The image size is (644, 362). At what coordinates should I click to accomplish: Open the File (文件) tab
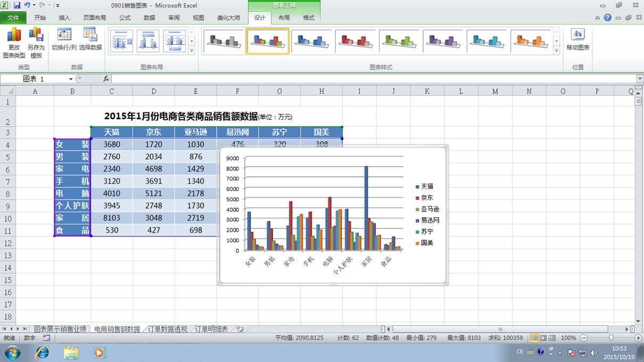(x=13, y=18)
